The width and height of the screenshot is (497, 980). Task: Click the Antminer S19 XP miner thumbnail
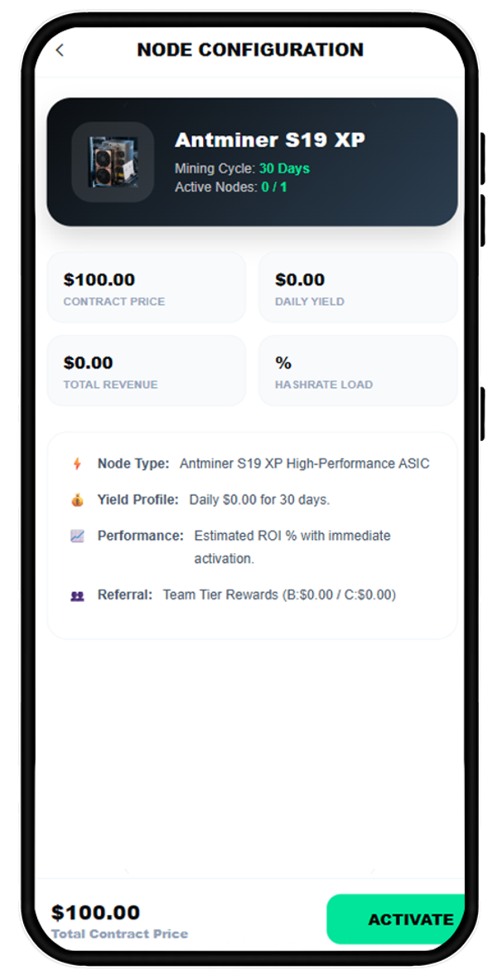[113, 162]
